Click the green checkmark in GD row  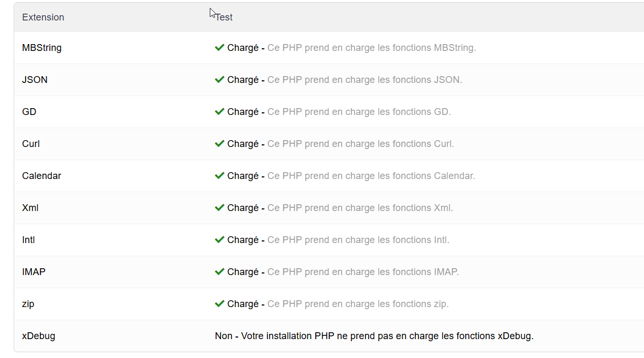coord(220,112)
